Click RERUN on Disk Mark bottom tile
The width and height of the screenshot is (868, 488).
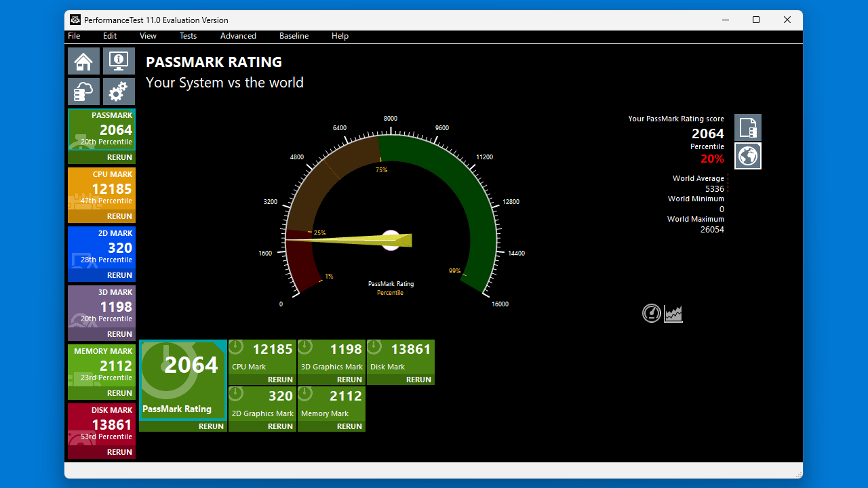(418, 380)
